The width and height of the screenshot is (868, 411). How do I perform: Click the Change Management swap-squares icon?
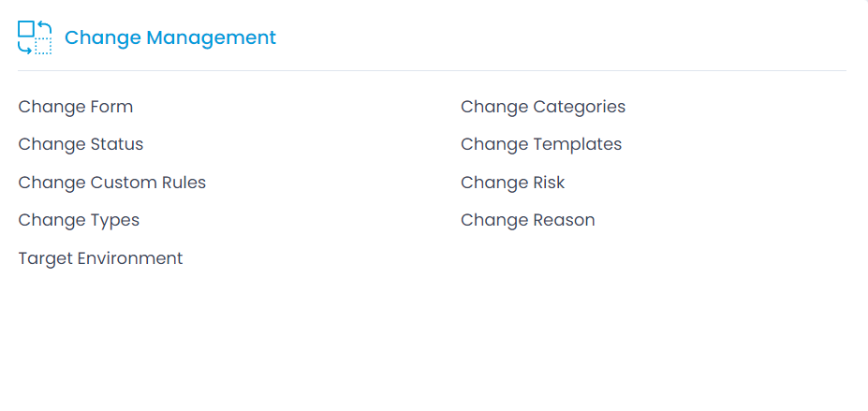click(x=35, y=37)
